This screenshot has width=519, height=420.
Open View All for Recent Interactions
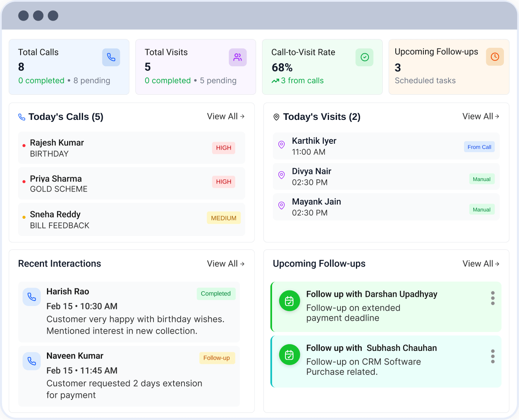[x=226, y=264]
